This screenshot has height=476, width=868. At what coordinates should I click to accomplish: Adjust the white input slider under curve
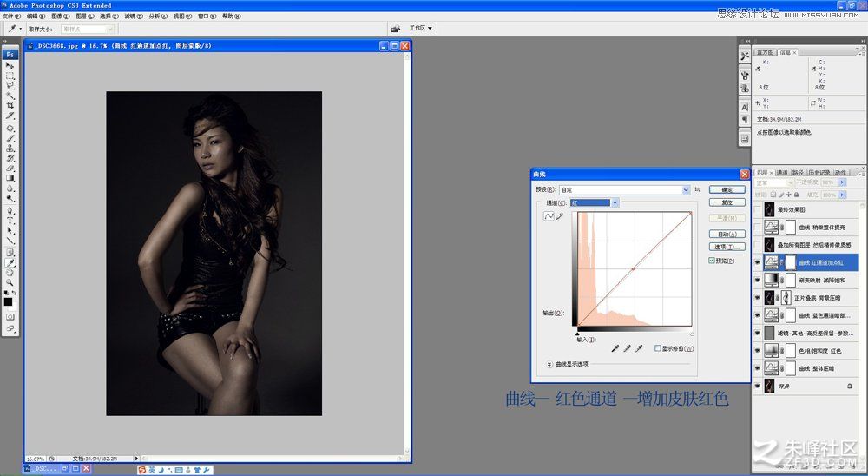[x=692, y=334]
